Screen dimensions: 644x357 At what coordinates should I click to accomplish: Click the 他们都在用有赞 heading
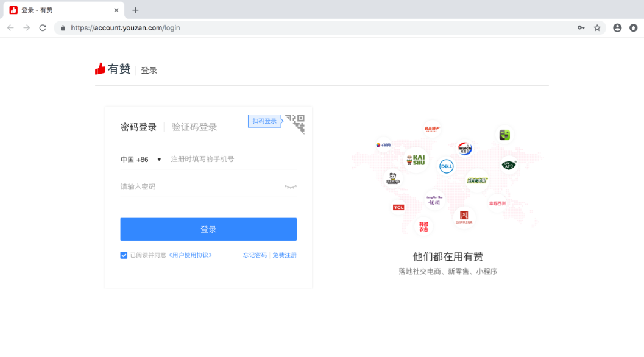(x=448, y=256)
